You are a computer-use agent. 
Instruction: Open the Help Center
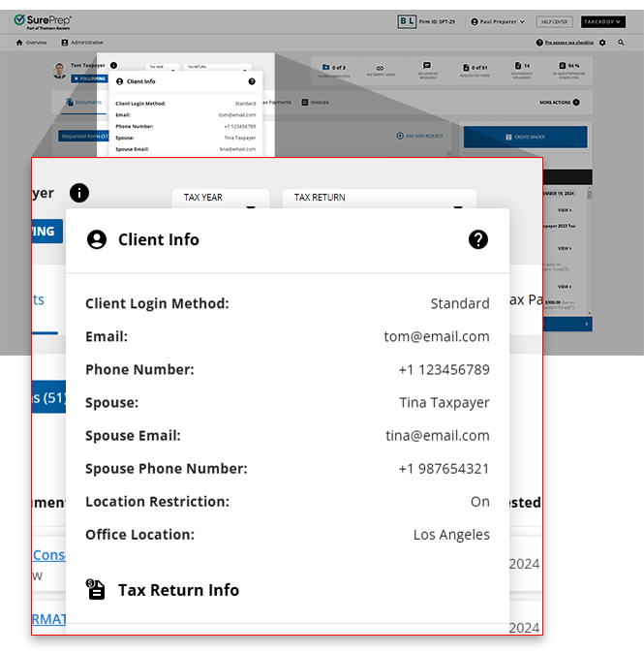(554, 21)
